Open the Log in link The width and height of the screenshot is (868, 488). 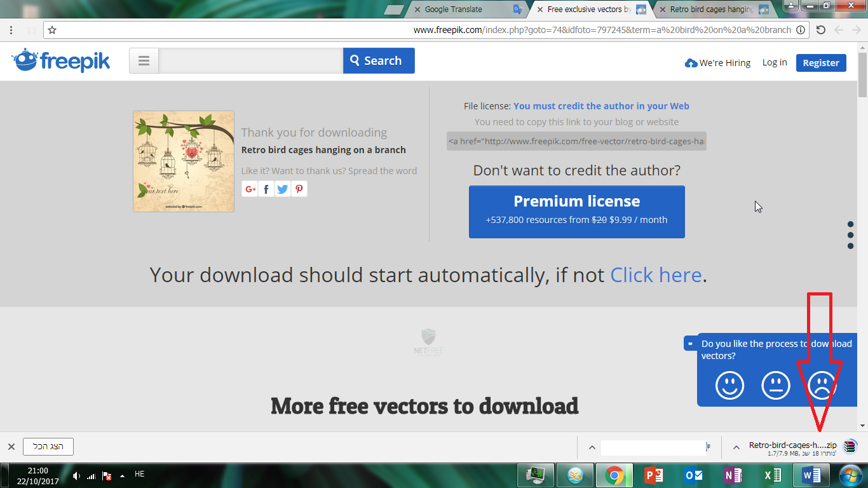point(775,62)
